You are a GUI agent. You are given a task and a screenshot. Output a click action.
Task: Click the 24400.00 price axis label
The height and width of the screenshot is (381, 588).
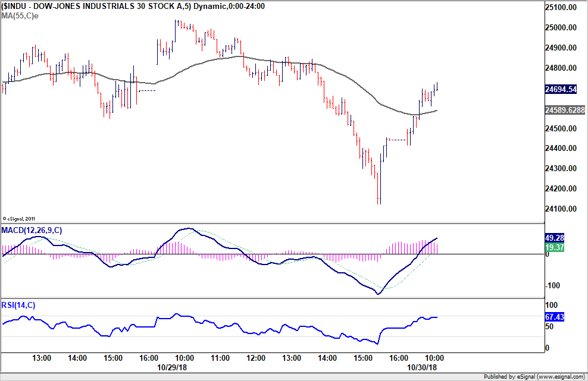coord(561,148)
